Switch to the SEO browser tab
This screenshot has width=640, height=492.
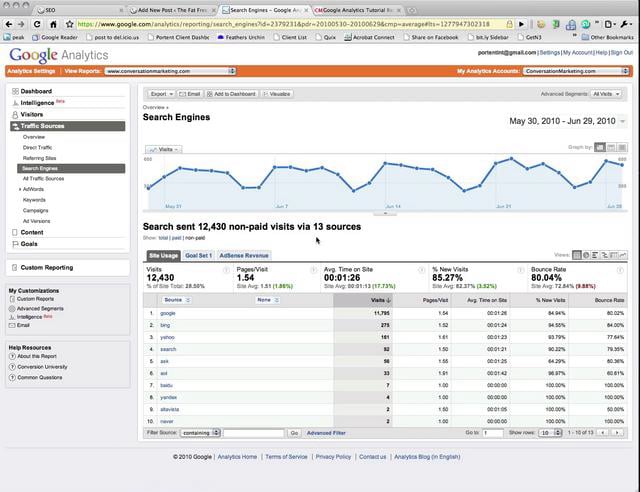[80, 10]
